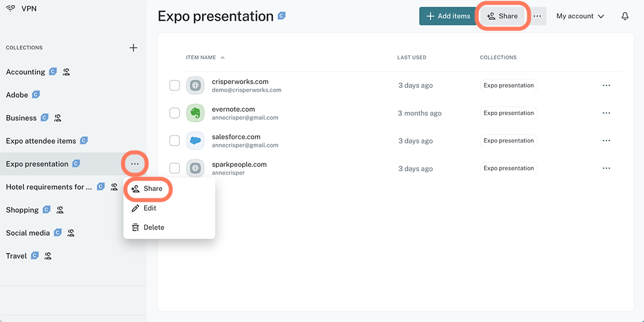Choose Delete from the collection context menu
This screenshot has height=322, width=644.
tap(154, 227)
